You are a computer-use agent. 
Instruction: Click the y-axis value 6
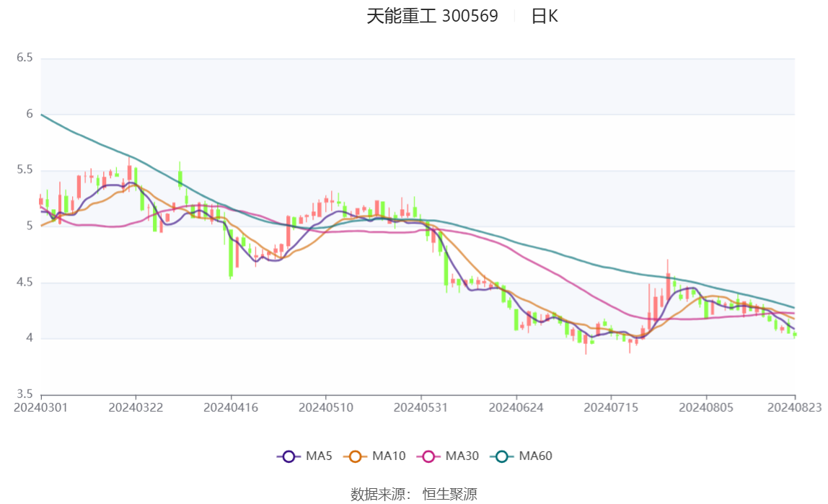pyautogui.click(x=30, y=114)
